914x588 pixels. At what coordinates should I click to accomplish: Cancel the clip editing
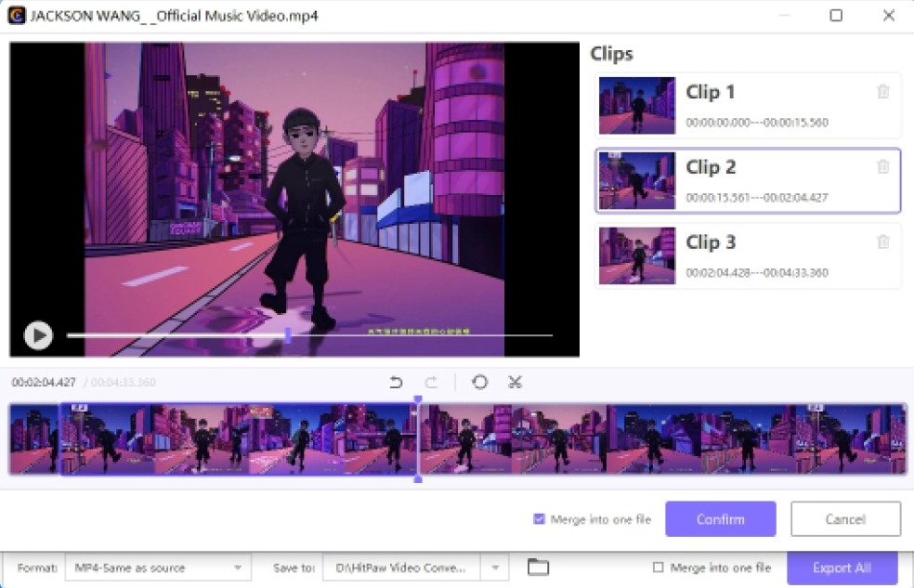tap(845, 518)
